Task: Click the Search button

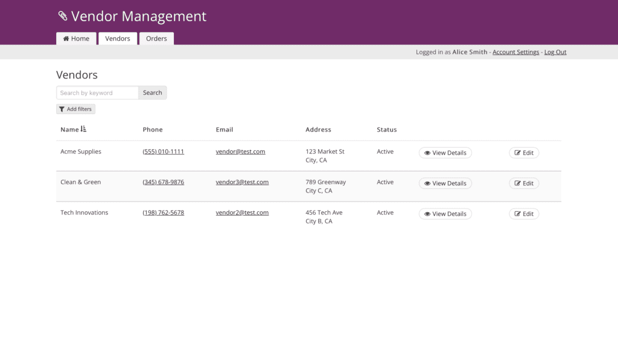Action: (152, 93)
